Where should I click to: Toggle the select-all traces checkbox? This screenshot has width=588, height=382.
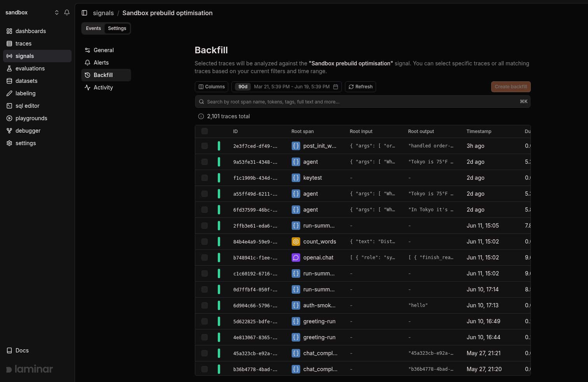pos(205,131)
